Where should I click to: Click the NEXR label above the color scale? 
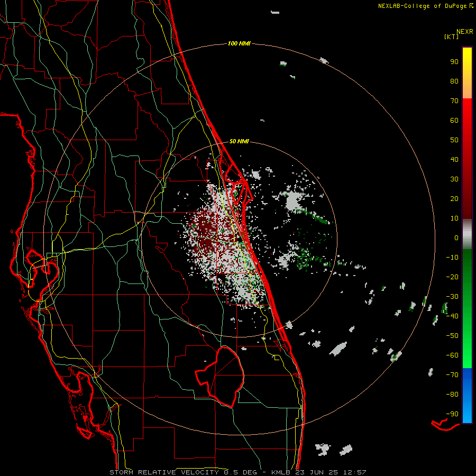[x=464, y=32]
